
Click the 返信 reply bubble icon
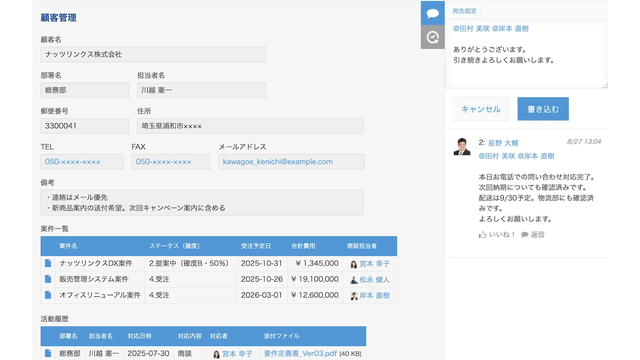pos(525,235)
